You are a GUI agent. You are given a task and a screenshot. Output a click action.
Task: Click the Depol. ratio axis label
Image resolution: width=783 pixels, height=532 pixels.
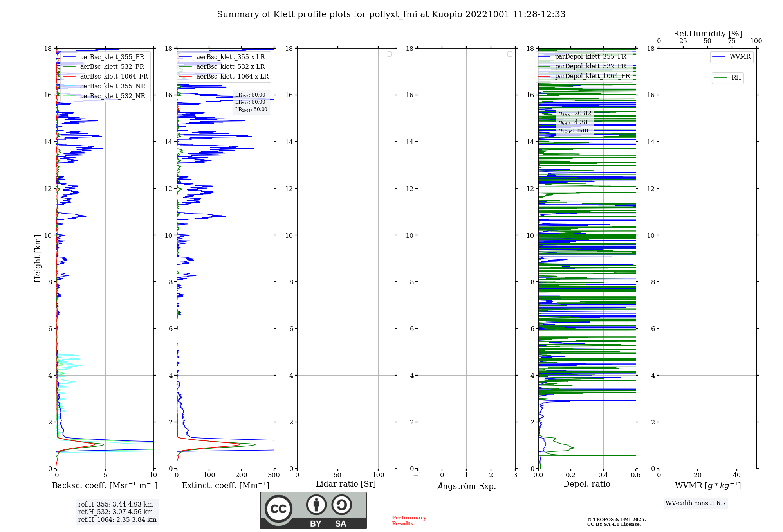pos(587,484)
